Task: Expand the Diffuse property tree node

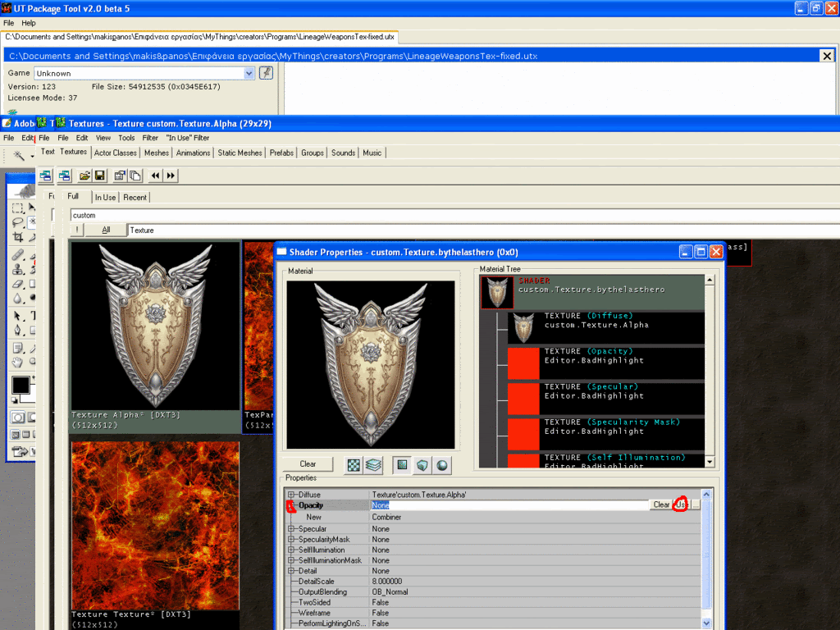Action: coord(291,495)
